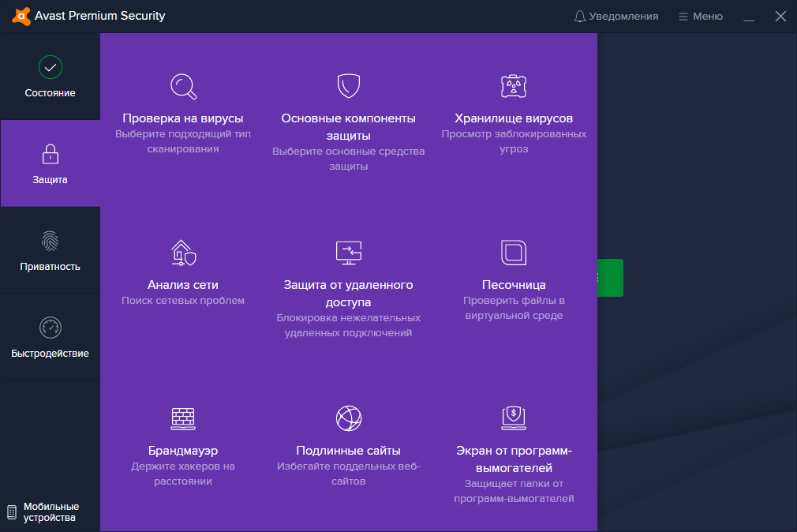Open Экран от программ-вымогателей title
797x532 pixels.
coord(514,459)
